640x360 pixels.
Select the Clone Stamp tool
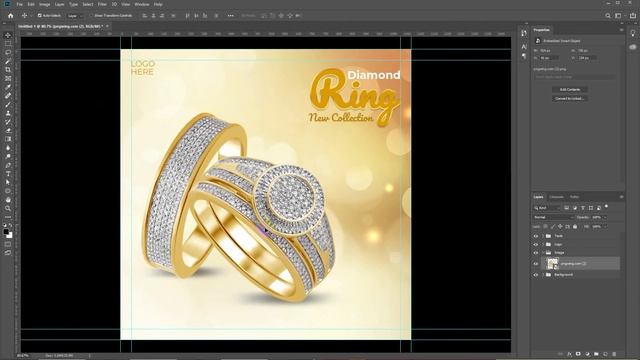pos(8,113)
